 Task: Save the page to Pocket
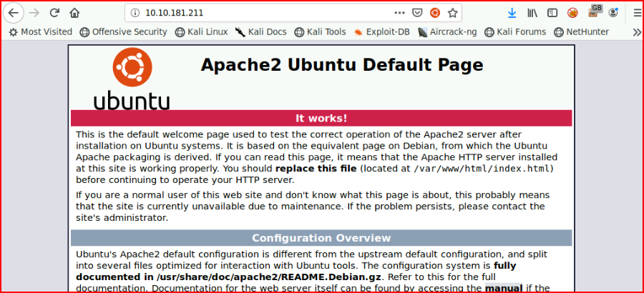point(417,13)
